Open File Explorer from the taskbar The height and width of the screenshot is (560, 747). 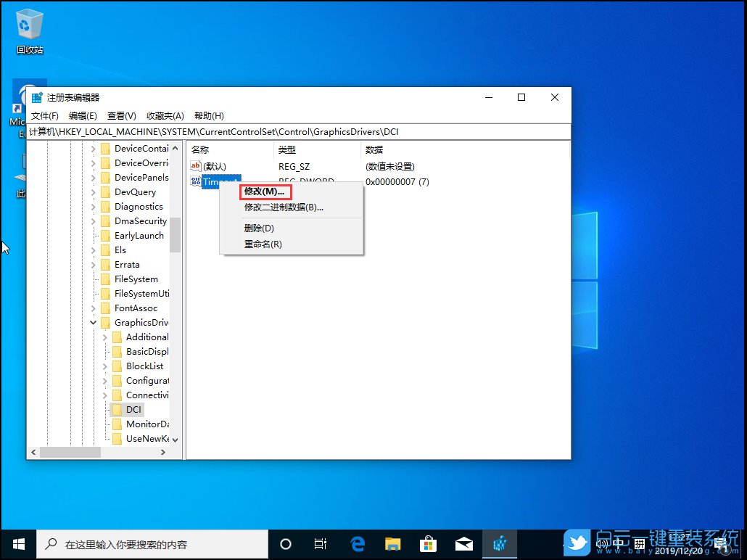tap(393, 543)
